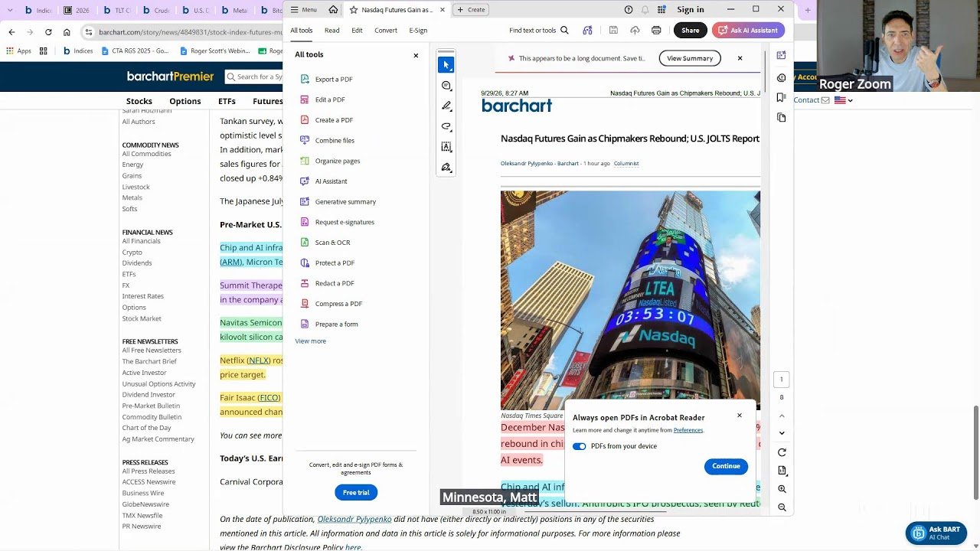Go back in the browser window
980x551 pixels.
click(x=11, y=32)
